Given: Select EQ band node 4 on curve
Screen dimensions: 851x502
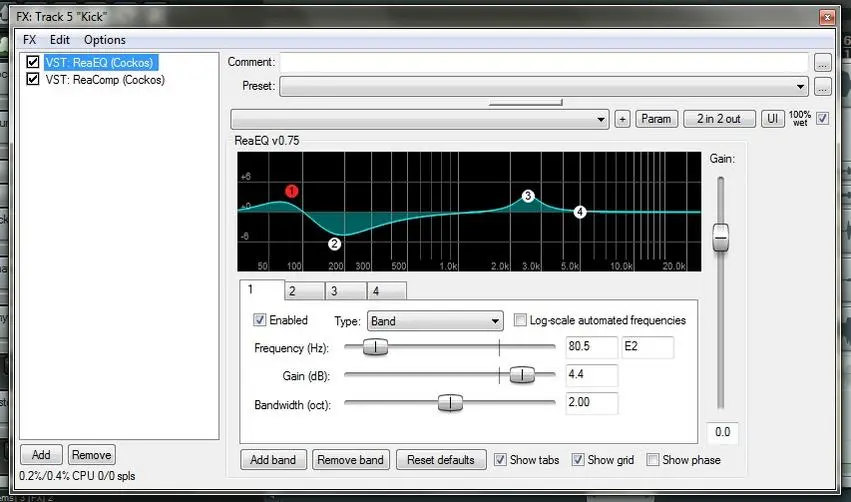Looking at the screenshot, I should click(x=579, y=212).
